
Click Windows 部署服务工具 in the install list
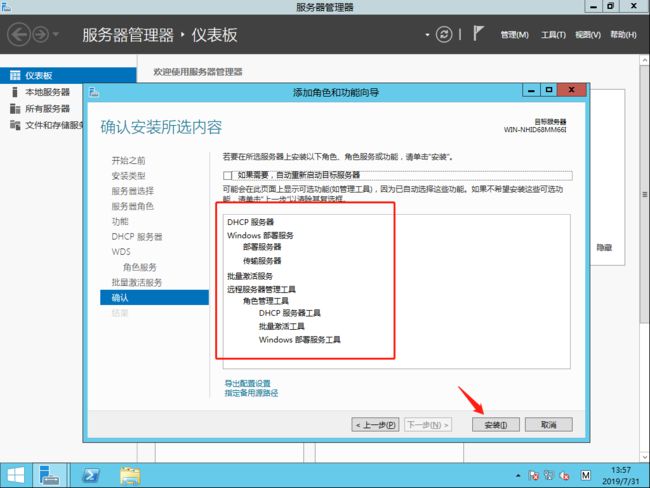pos(300,340)
